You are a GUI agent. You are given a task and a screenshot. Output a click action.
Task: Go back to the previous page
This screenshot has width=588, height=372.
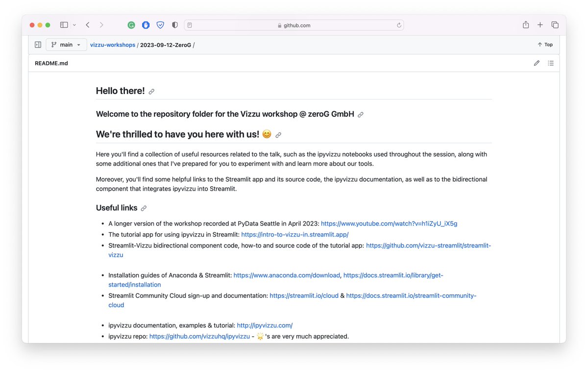coord(87,25)
